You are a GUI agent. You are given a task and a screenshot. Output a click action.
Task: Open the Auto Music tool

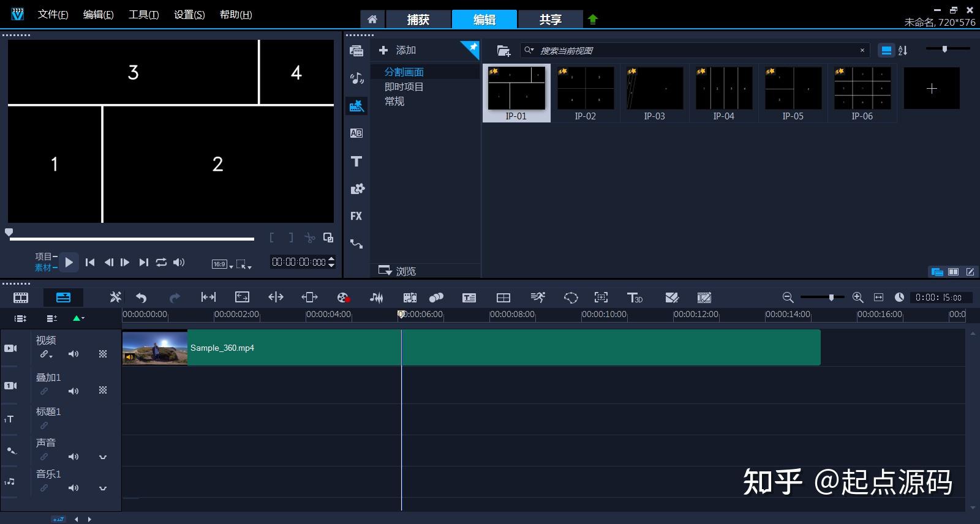pyautogui.click(x=410, y=298)
